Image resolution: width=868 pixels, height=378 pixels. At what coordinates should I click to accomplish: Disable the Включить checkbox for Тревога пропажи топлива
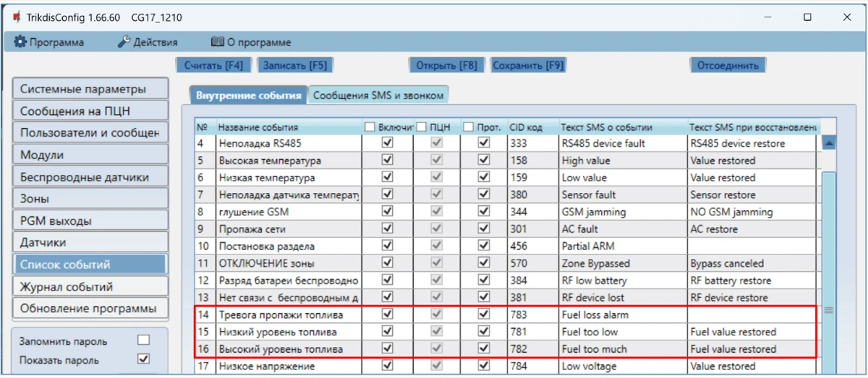tap(387, 315)
